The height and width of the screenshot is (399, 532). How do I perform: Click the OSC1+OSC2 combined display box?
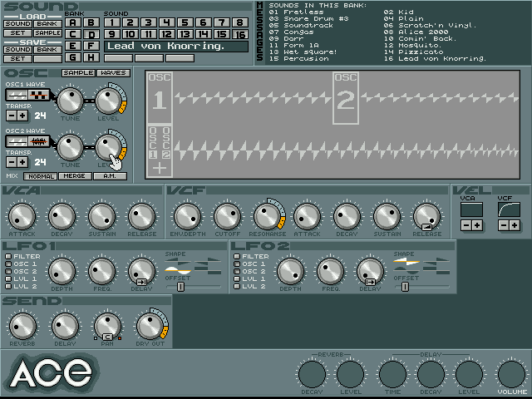pyautogui.click(x=159, y=151)
